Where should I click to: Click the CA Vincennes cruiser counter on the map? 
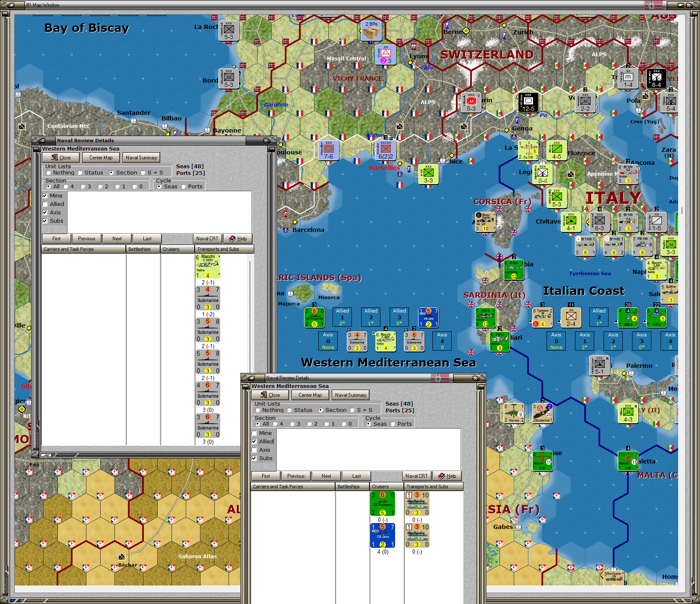click(314, 318)
